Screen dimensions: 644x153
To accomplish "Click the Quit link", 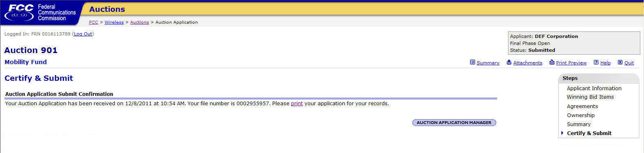I will (629, 63).
